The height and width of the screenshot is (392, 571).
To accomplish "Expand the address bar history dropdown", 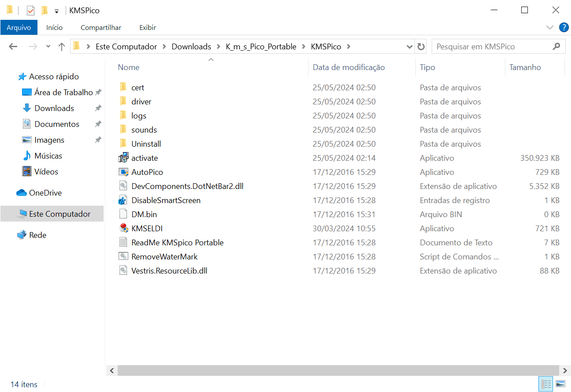I will (x=409, y=47).
